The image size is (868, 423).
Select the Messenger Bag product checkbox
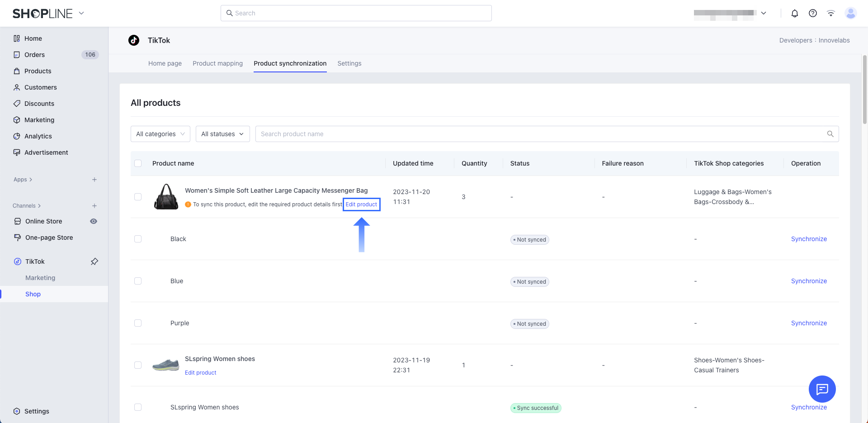click(138, 197)
